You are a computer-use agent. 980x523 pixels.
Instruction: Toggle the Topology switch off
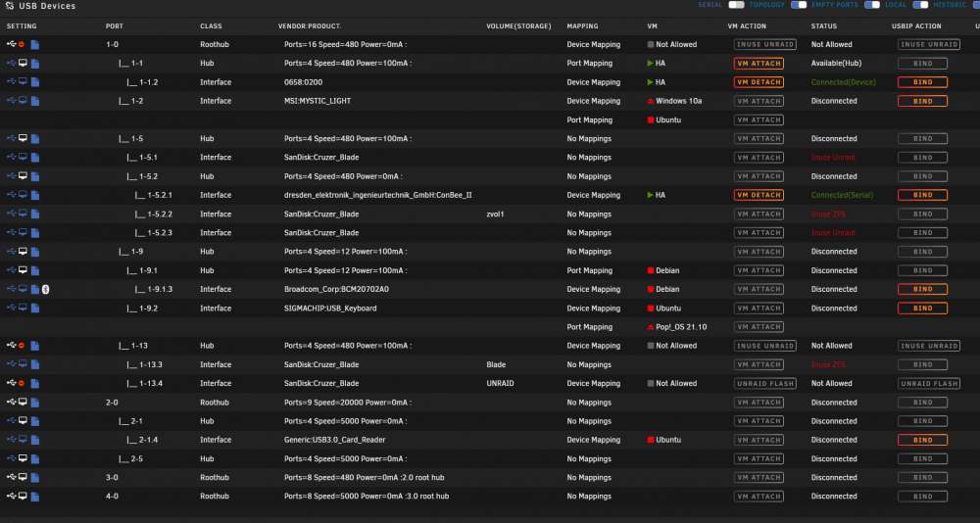click(798, 5)
